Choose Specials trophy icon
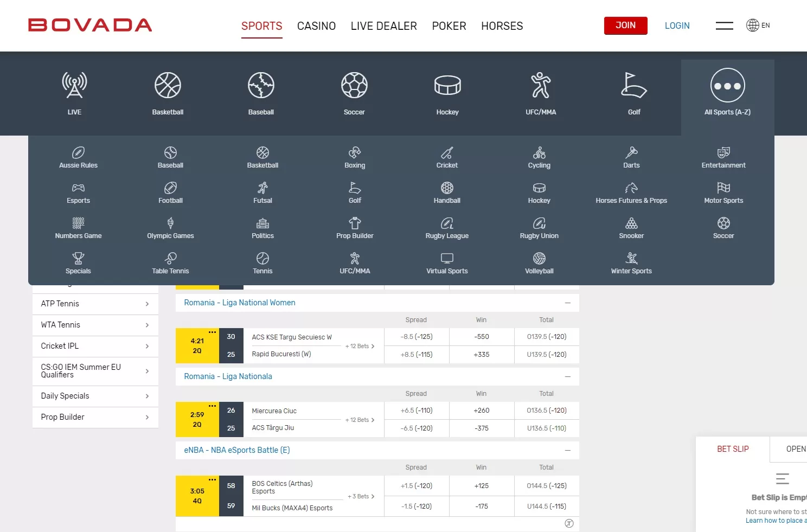 [78, 258]
